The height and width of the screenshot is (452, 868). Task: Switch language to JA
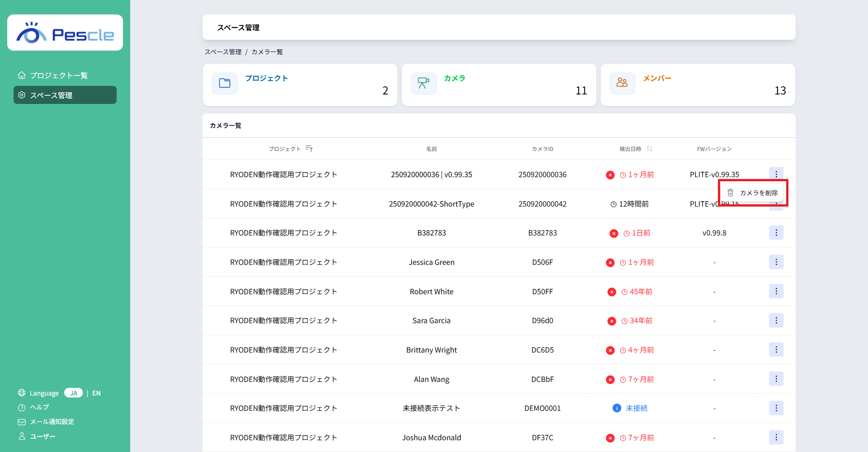click(73, 393)
